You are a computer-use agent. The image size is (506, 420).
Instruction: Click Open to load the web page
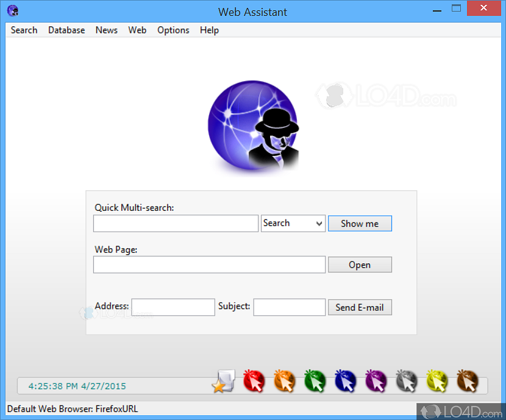[360, 265]
